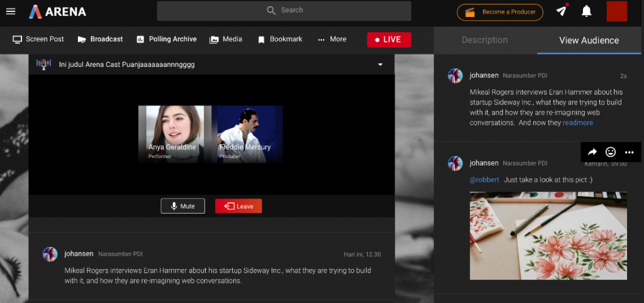
Task: Click the Arena logo
Action: [x=57, y=11]
